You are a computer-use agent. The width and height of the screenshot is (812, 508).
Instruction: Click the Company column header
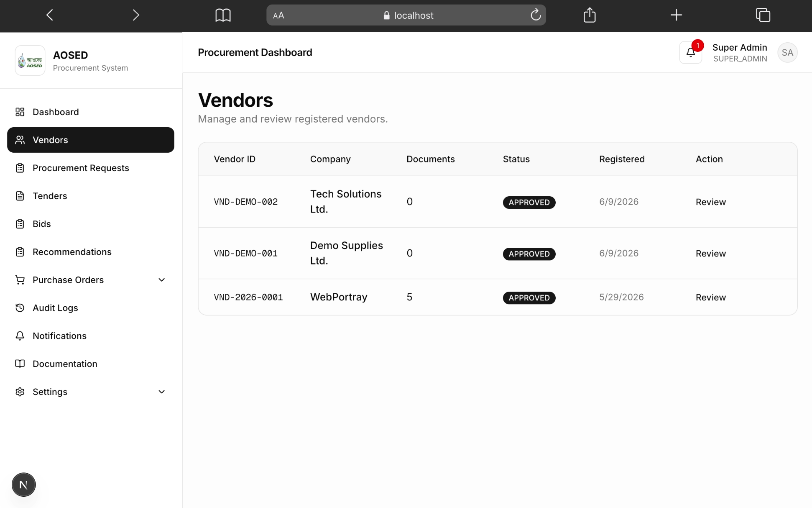coord(330,159)
